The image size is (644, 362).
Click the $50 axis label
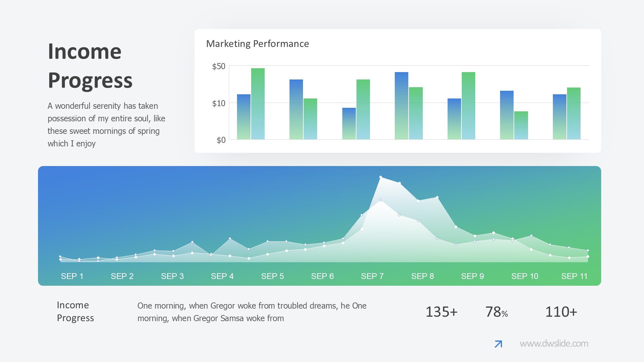pyautogui.click(x=219, y=67)
